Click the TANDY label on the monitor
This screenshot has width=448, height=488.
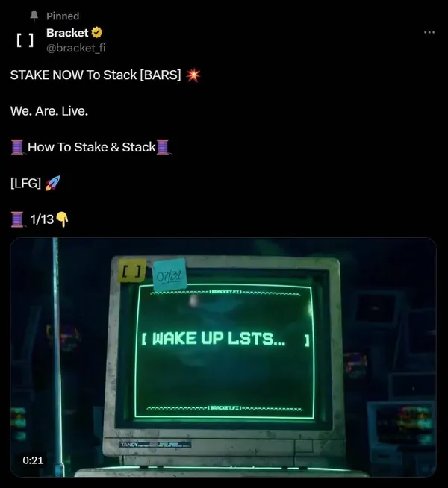coord(129,445)
